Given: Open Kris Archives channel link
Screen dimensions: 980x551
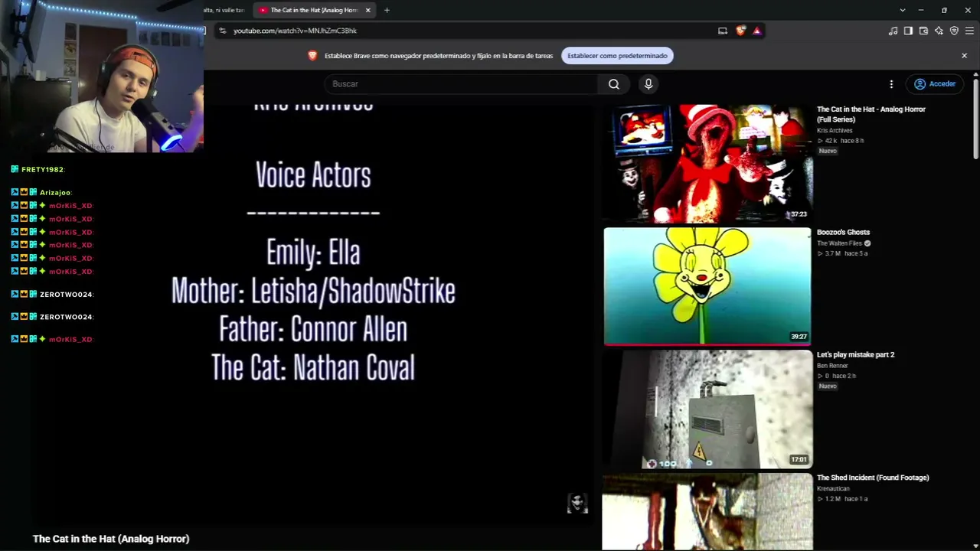Looking at the screenshot, I should tap(835, 130).
